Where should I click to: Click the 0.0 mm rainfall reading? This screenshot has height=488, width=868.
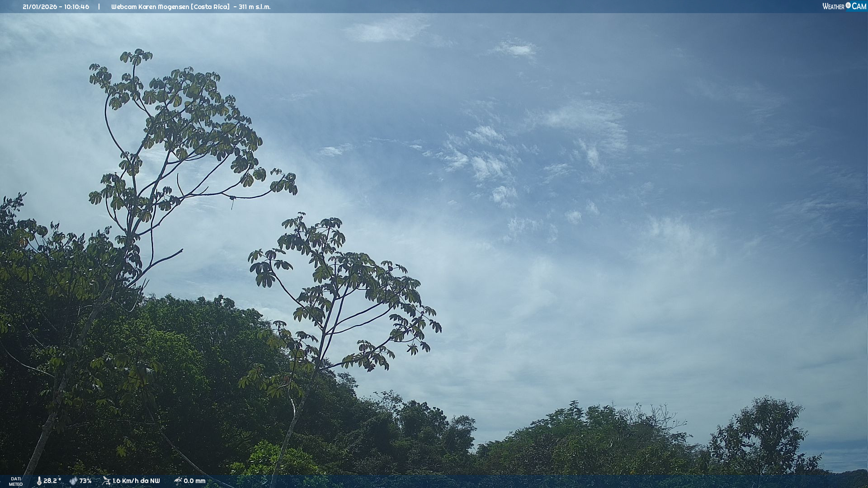pos(194,481)
